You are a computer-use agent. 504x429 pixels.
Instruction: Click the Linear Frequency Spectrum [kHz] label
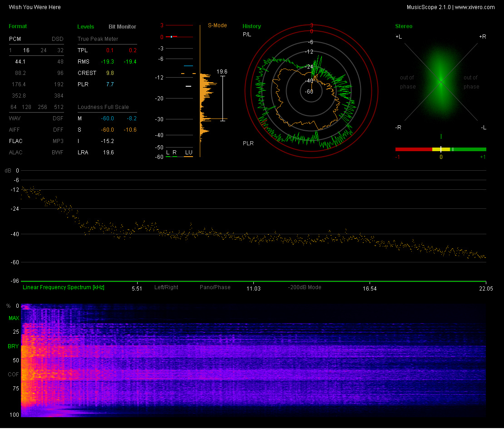64,287
